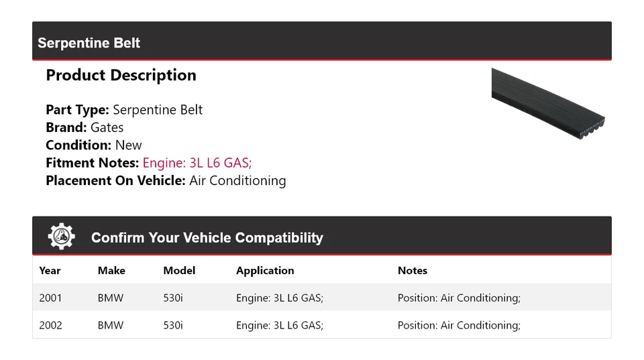Click the 2001 row engine application text

pyautogui.click(x=280, y=298)
